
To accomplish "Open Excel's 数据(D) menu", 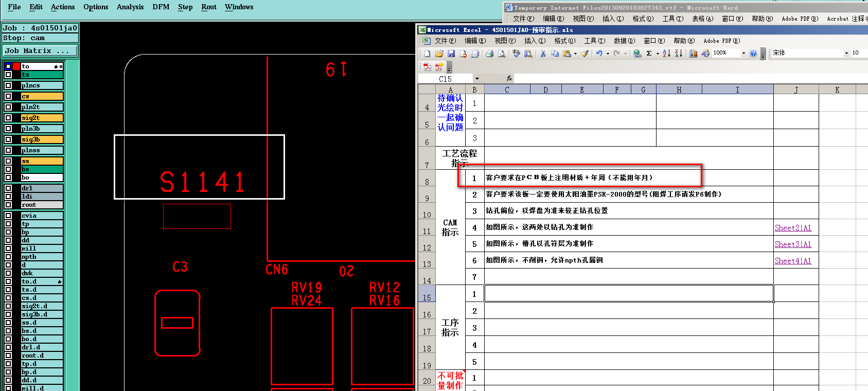I will coord(624,41).
